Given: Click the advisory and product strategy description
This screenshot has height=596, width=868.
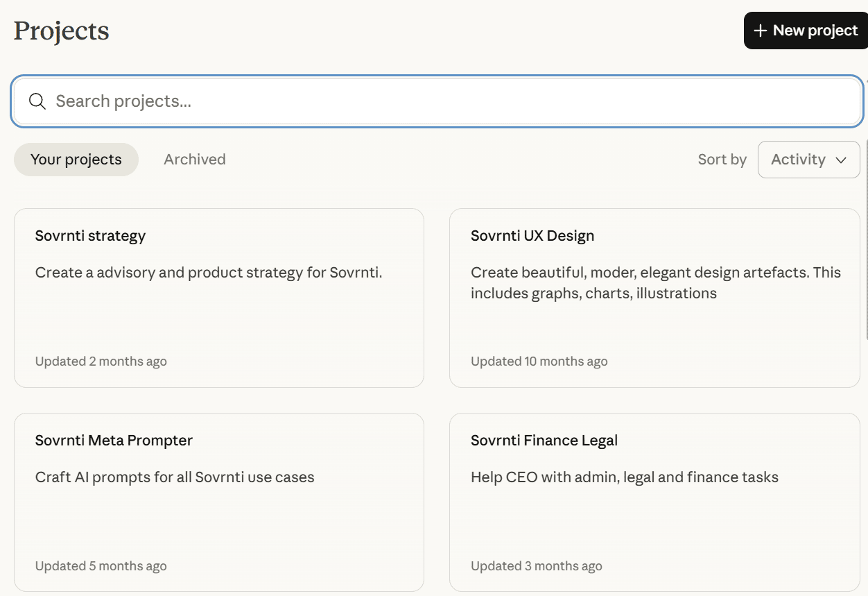Looking at the screenshot, I should point(209,273).
